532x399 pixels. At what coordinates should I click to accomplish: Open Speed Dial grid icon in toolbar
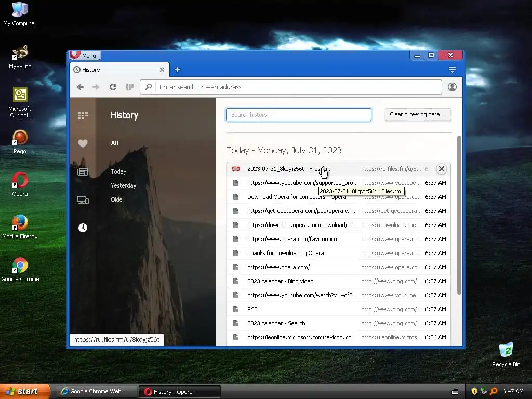129,87
